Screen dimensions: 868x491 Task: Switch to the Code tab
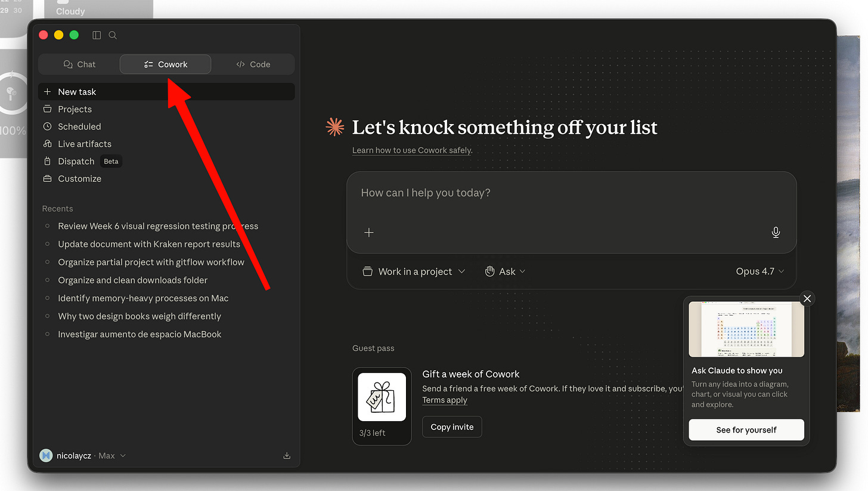[253, 64]
